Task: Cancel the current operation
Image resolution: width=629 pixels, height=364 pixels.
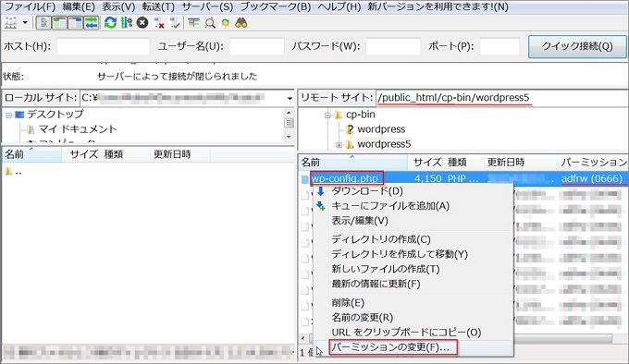Action: point(142,23)
